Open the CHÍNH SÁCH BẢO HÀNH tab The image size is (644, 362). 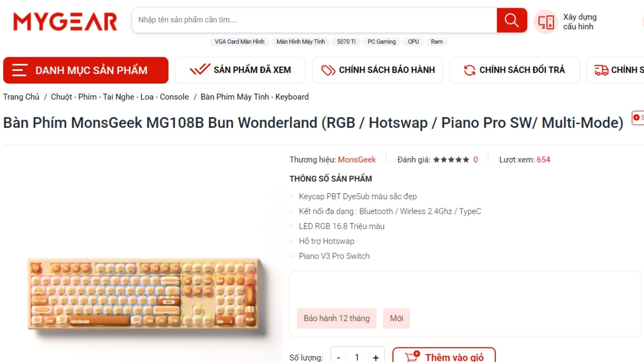pyautogui.click(x=377, y=70)
